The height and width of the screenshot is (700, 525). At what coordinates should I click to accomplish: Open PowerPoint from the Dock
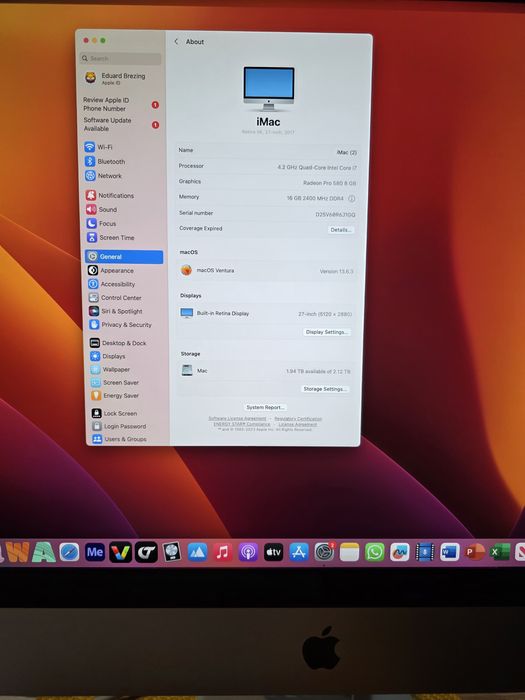click(475, 552)
